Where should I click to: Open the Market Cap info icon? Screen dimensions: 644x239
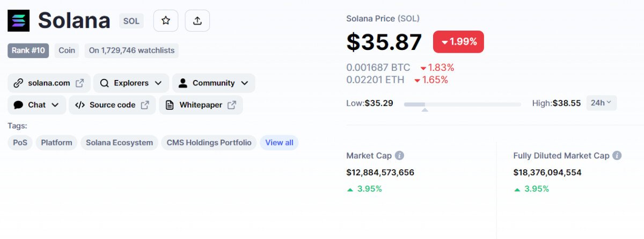399,156
